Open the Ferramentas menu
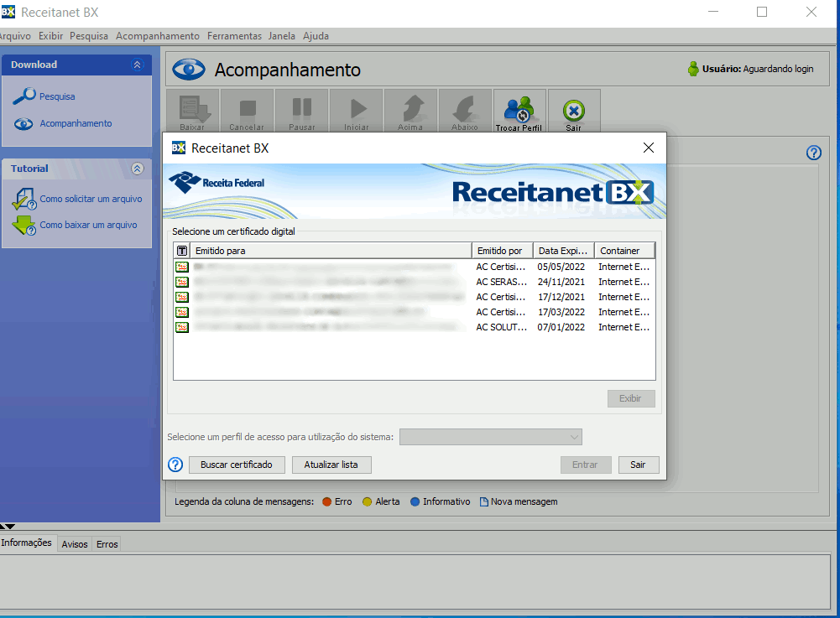The height and width of the screenshot is (618, 840). pyautogui.click(x=235, y=36)
